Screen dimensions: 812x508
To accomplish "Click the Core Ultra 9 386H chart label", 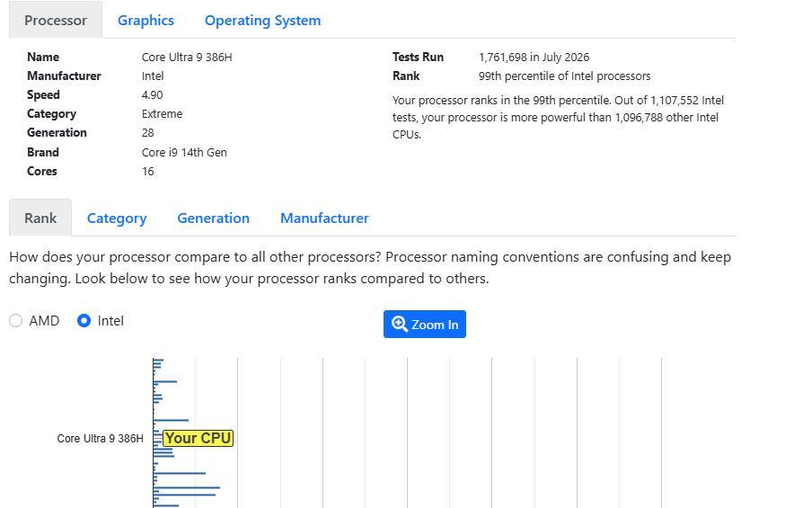I will pyautogui.click(x=100, y=439).
